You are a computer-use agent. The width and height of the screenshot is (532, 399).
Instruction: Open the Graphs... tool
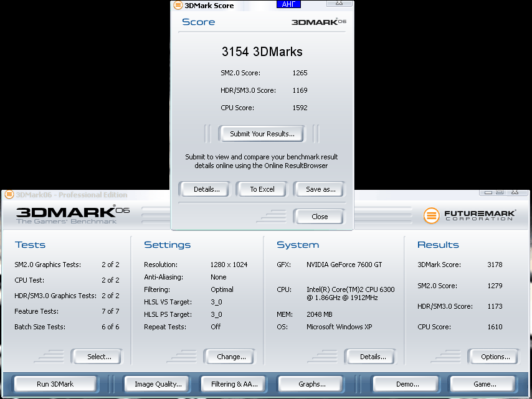(312, 384)
